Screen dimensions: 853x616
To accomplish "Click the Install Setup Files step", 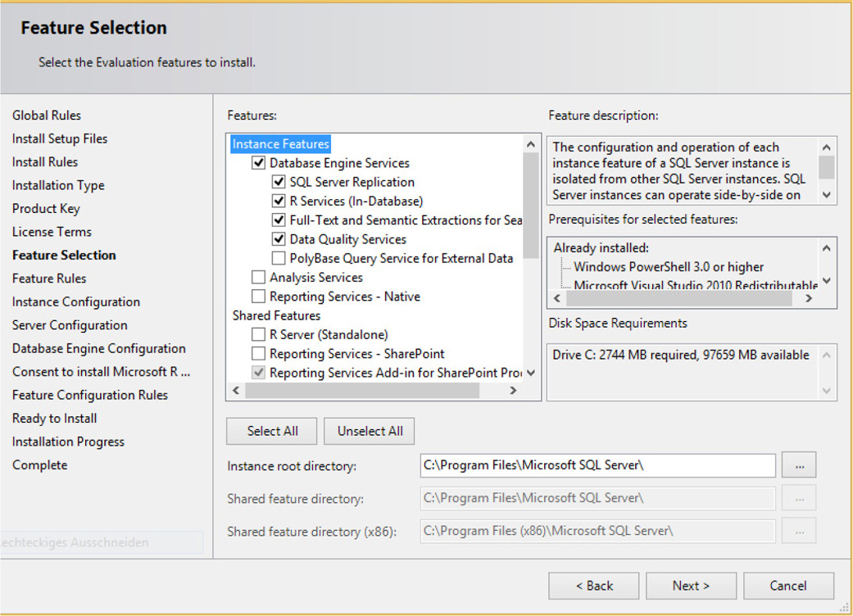I will (60, 138).
